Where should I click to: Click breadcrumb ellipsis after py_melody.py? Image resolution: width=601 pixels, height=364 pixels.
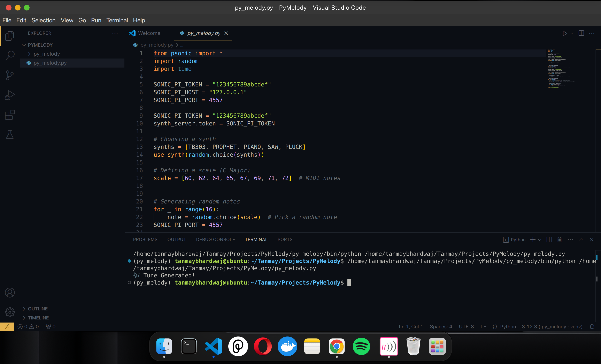pos(182,45)
